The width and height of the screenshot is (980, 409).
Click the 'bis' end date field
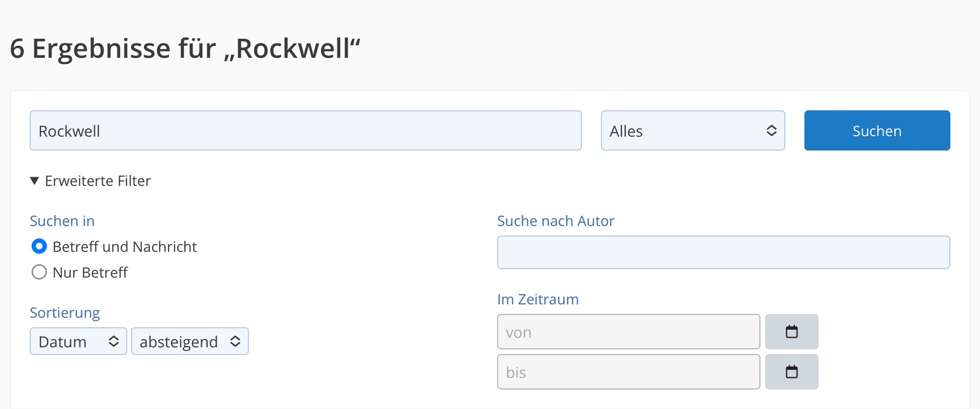[628, 372]
